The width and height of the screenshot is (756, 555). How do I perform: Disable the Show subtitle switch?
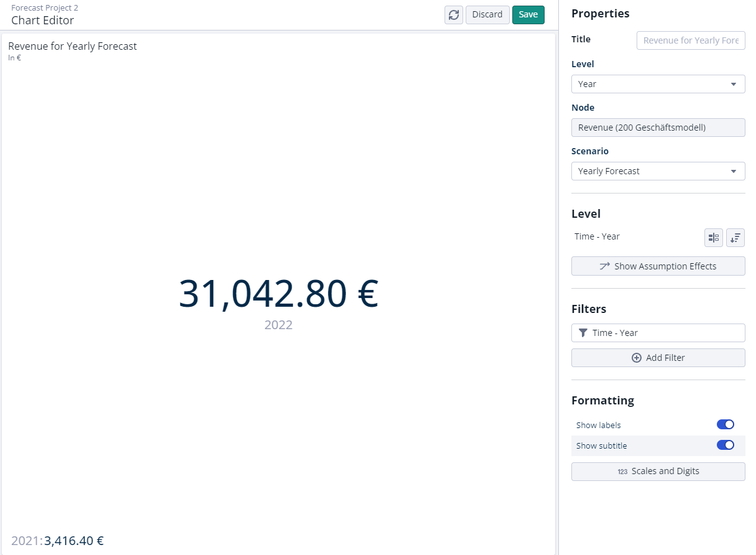click(725, 445)
